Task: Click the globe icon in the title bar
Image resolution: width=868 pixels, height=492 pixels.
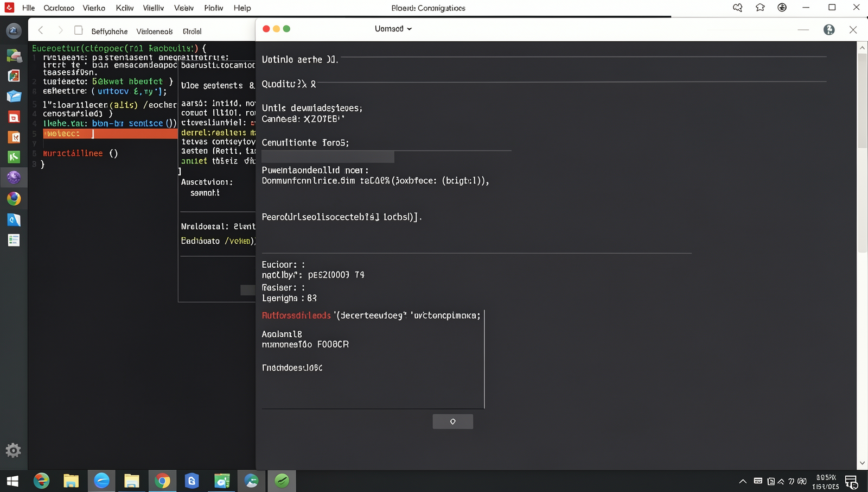Action: click(782, 8)
